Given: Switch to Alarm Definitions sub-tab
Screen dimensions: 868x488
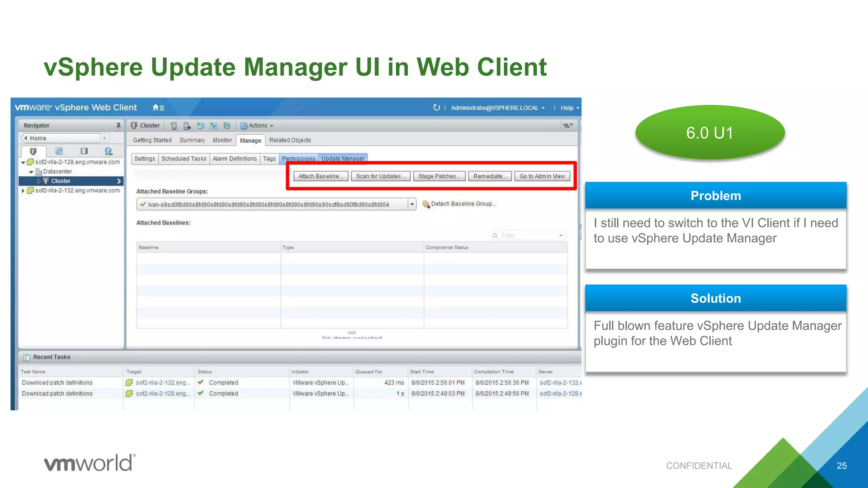Looking at the screenshot, I should [x=235, y=158].
